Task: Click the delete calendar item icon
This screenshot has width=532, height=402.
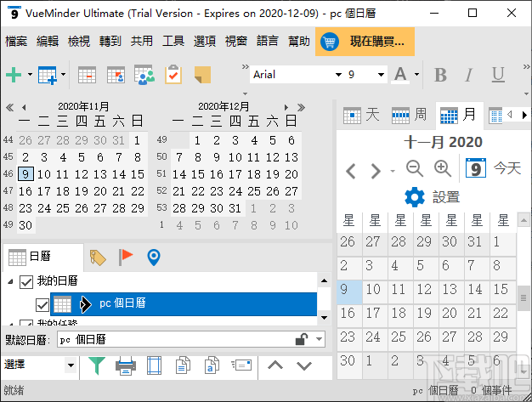Action: [87, 75]
